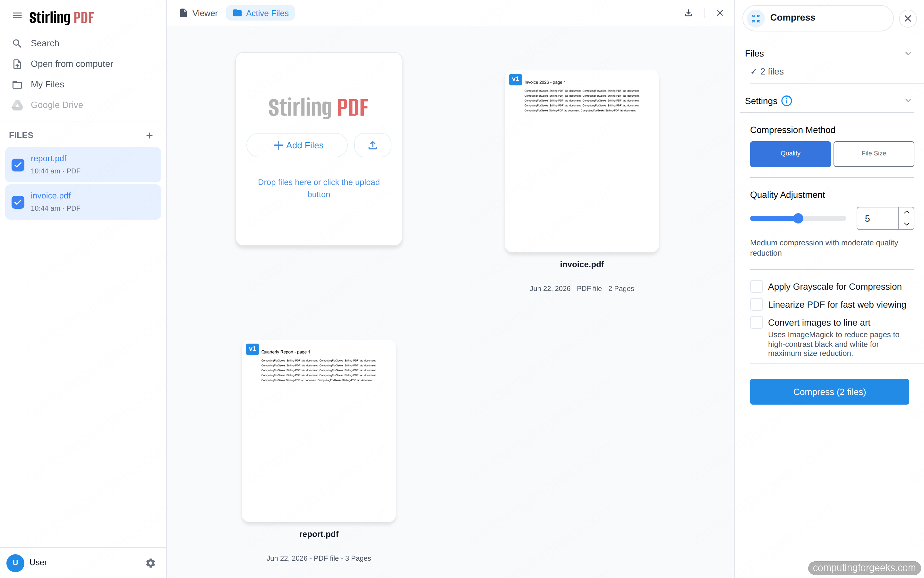
Task: Click the download icon in top bar
Action: click(688, 13)
